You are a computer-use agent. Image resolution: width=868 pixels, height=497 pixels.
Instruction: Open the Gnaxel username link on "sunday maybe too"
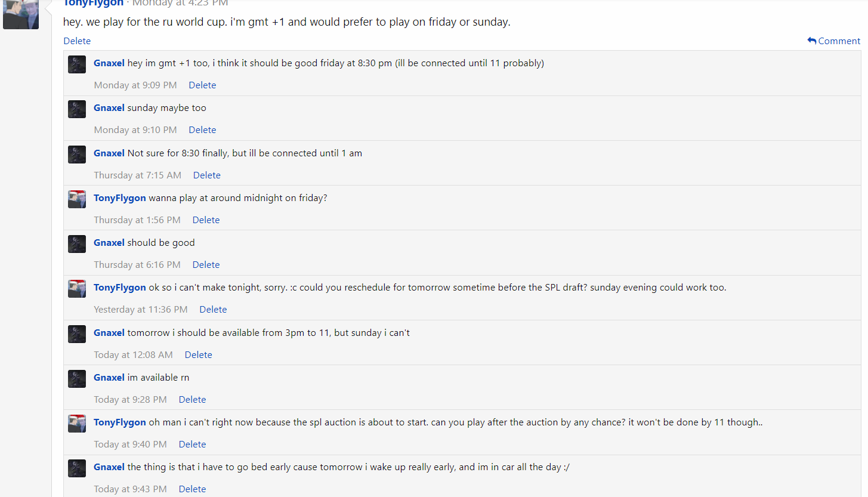(109, 108)
